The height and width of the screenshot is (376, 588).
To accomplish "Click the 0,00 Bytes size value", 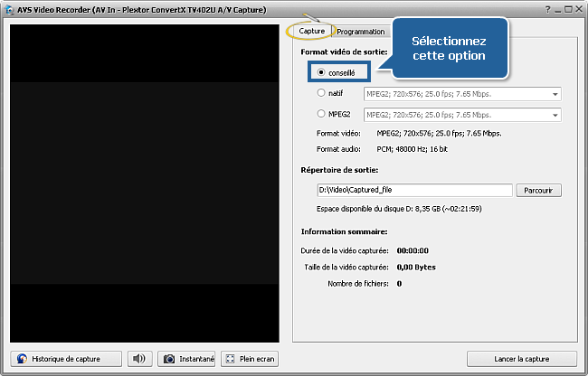I will [x=416, y=267].
